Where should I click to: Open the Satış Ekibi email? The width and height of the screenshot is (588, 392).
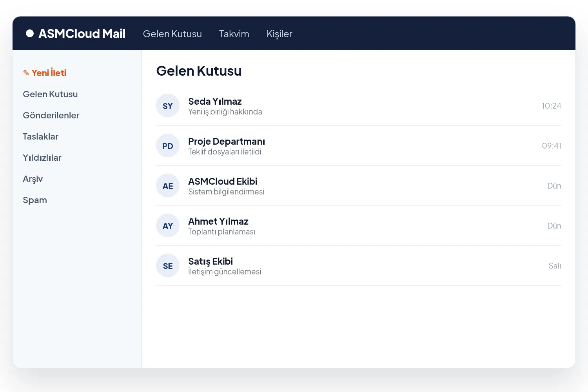(359, 266)
